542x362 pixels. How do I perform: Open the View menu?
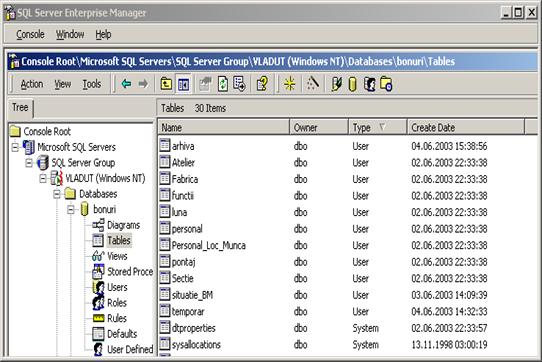point(63,84)
